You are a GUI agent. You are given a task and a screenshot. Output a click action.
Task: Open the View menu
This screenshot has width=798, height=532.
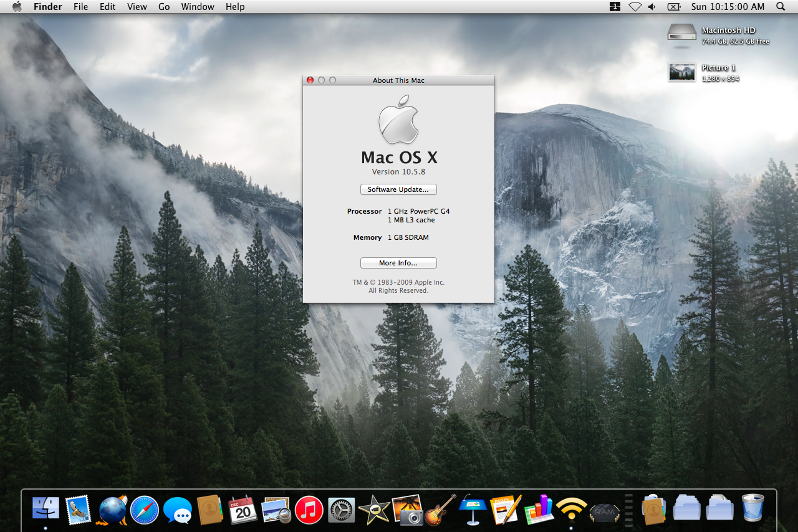click(x=137, y=7)
